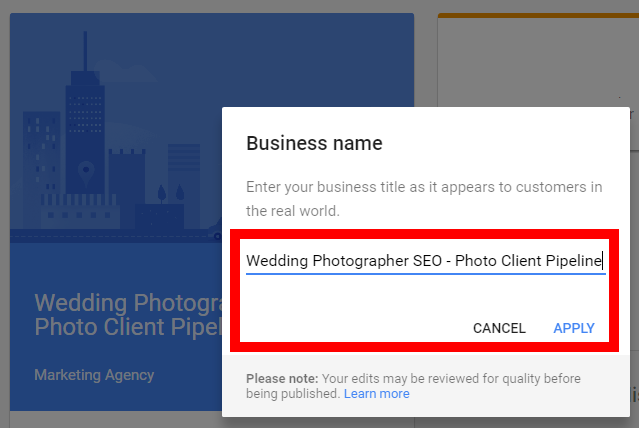Click the Please note text in the dialog footer

point(282,379)
